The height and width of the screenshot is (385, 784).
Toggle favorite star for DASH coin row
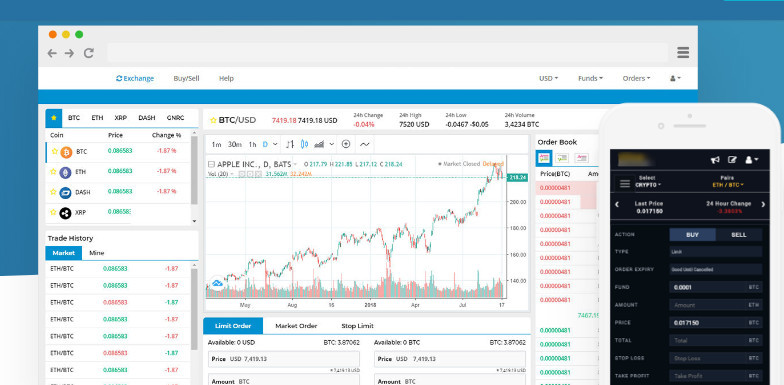click(x=54, y=192)
